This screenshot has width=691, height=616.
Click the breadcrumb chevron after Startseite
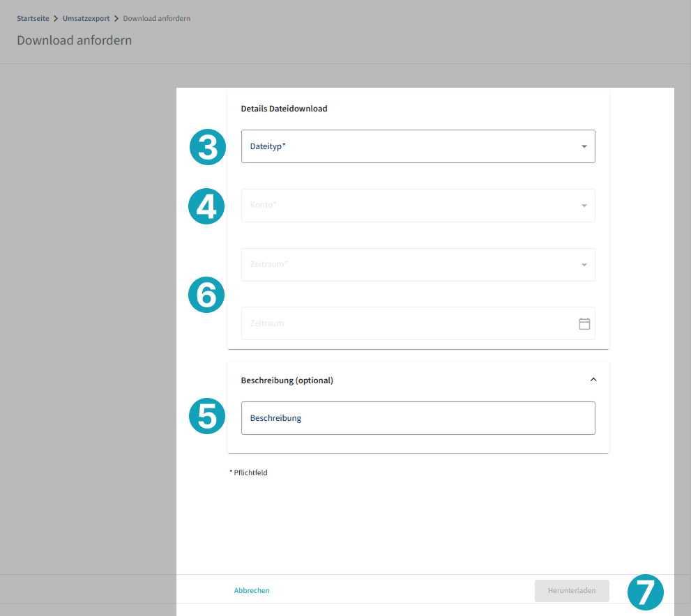point(56,19)
